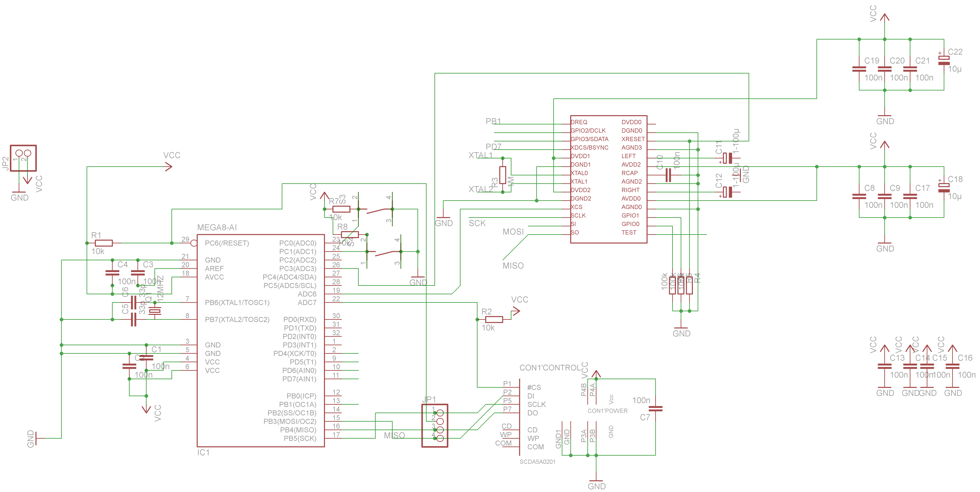The height and width of the screenshot is (492, 980).
Task: Select the DREQ pin label
Action: click(x=579, y=122)
